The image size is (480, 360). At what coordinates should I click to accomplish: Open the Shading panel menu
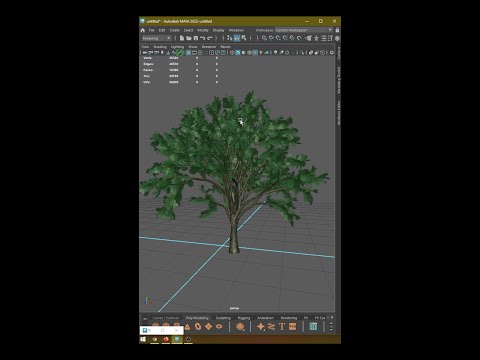click(x=160, y=47)
